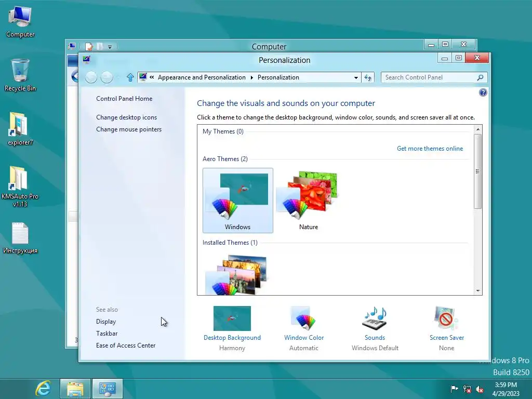
Task: Open Change mouse pointers link
Action: (x=129, y=129)
